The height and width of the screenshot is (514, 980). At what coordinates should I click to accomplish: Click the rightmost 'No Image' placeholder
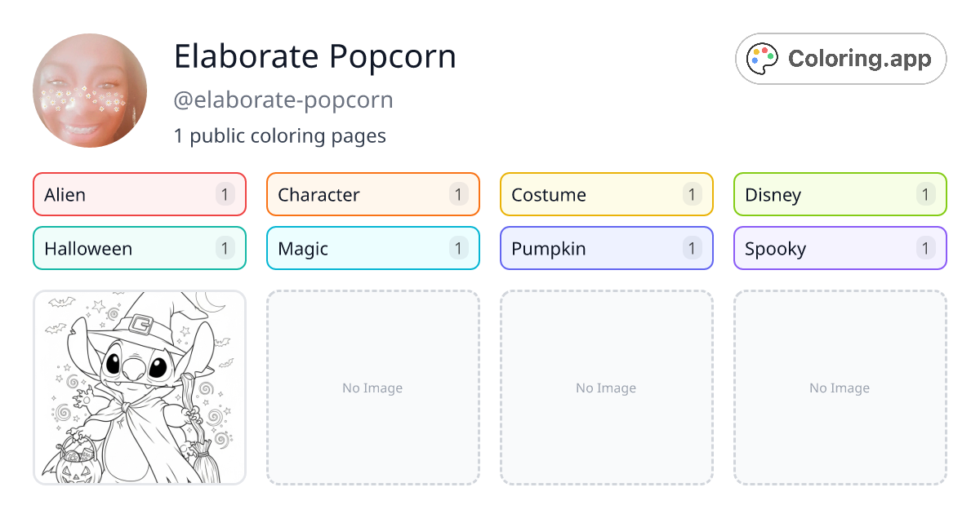pyautogui.click(x=840, y=388)
